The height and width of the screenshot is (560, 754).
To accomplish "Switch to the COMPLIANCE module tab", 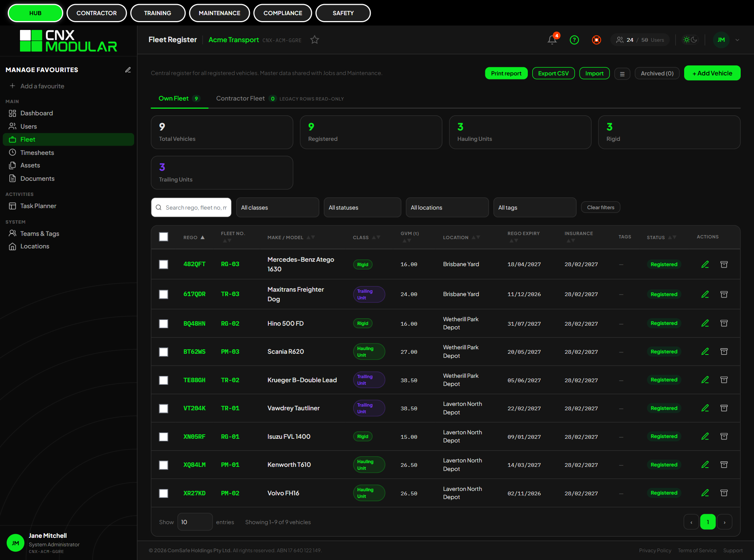I will coord(283,13).
